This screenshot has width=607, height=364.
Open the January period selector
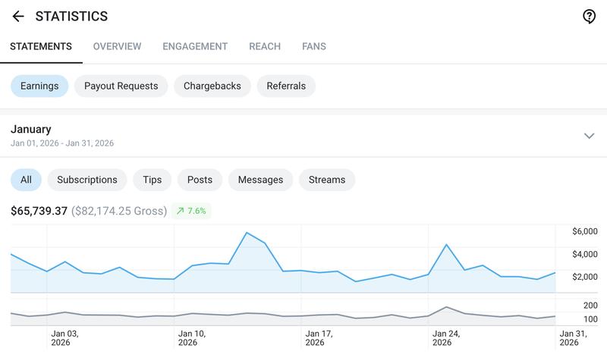[x=303, y=136]
